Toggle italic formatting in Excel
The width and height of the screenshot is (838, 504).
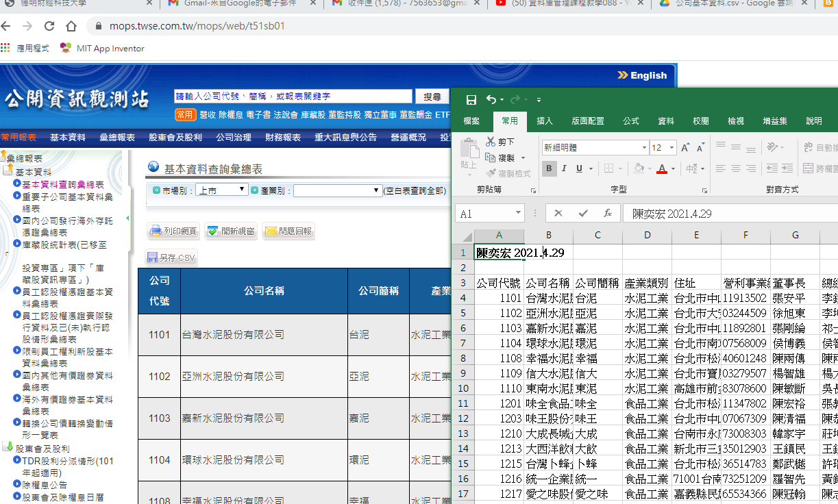pos(564,168)
